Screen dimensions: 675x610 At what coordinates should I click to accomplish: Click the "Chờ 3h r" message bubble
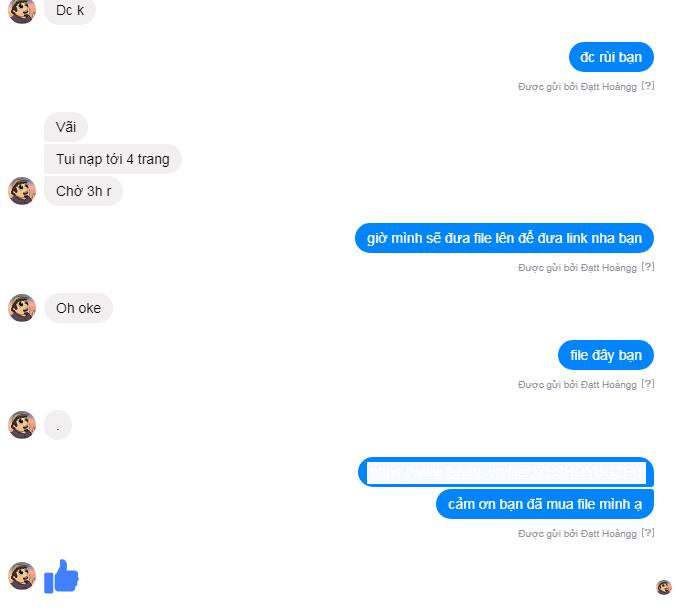point(84,191)
